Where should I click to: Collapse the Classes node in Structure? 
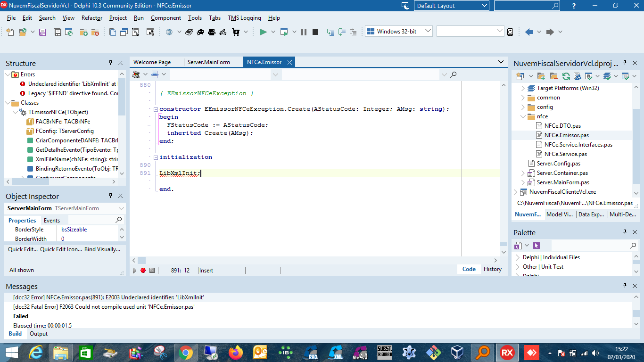click(8, 103)
